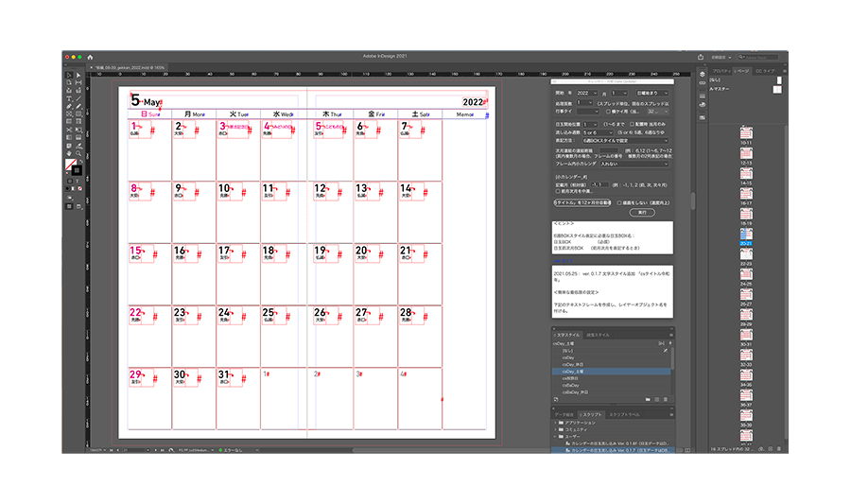Collapse the ユーザー scripts folder
This screenshot has height=504, width=851.
click(555, 437)
